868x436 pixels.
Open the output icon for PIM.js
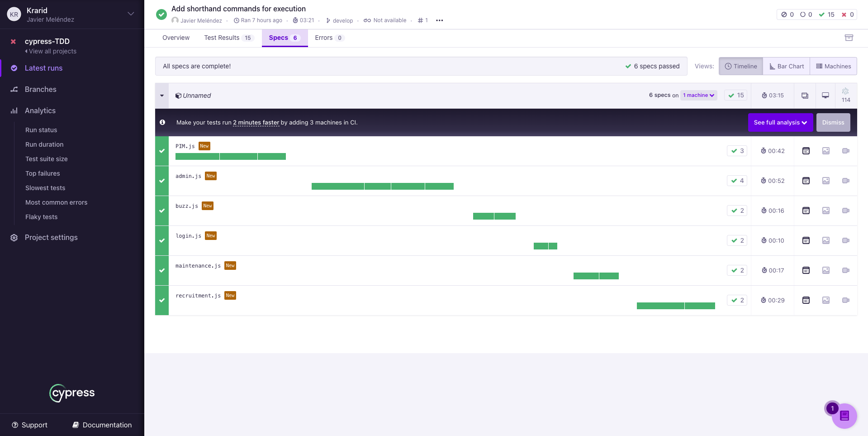coord(806,151)
